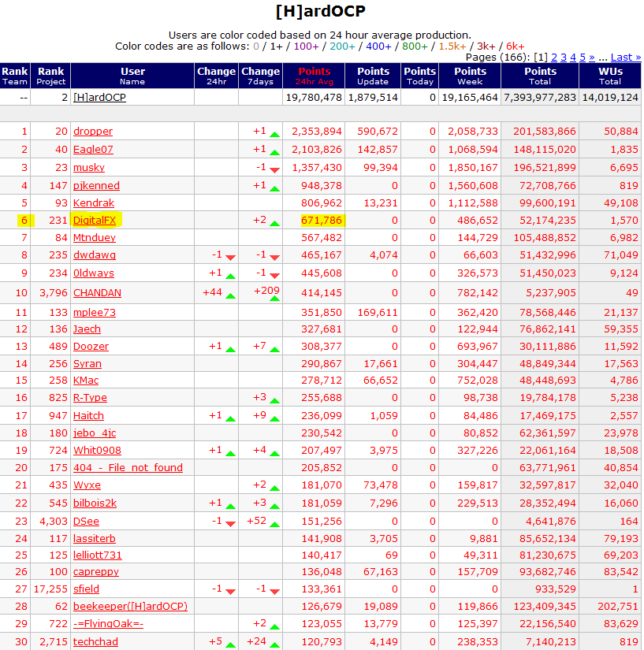This screenshot has width=644, height=650.
Task: Open user Eagle07's profile link
Action: click(93, 150)
